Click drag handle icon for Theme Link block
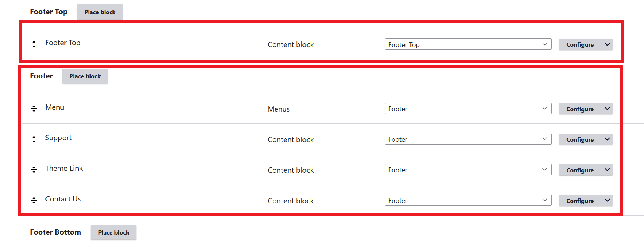Image resolution: width=644 pixels, height=251 pixels. pos(34,170)
